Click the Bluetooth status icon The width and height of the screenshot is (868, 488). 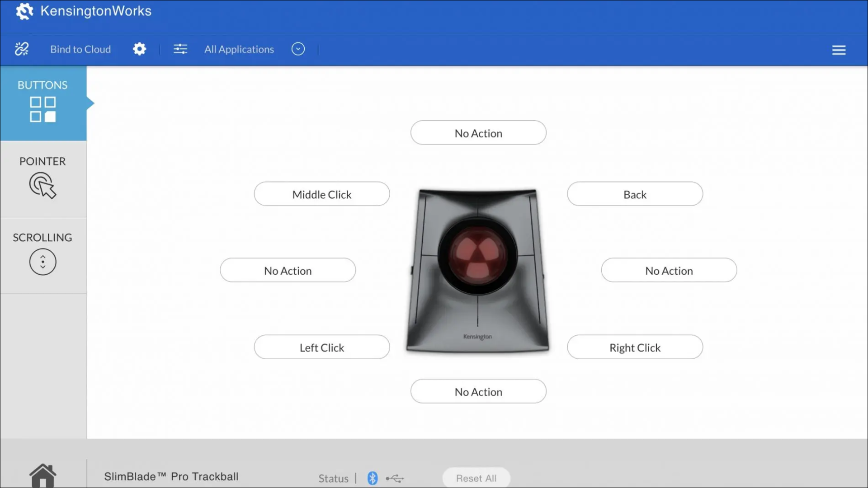point(372,478)
